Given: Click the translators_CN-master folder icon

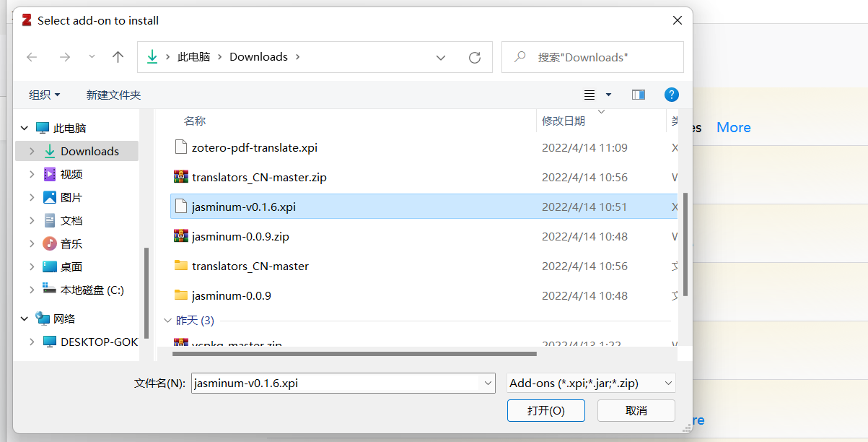Looking at the screenshot, I should point(181,266).
